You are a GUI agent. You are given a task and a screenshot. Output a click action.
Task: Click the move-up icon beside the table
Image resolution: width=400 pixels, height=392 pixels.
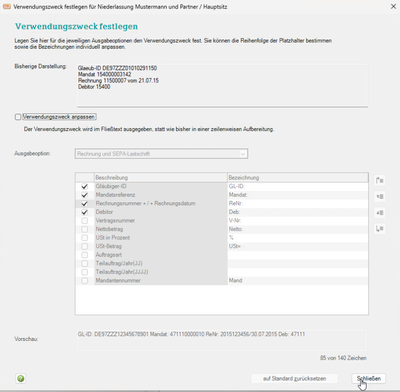coord(380,196)
